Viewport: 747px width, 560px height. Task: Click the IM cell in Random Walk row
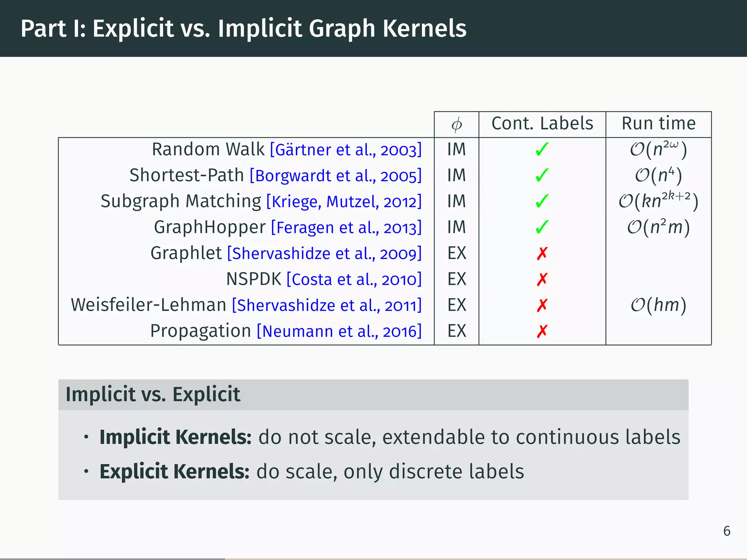457,149
